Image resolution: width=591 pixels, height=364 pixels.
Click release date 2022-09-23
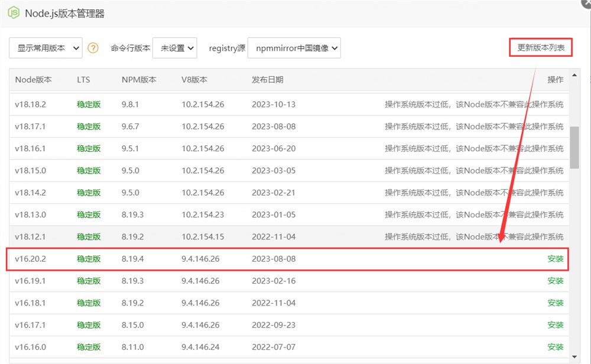[274, 325]
